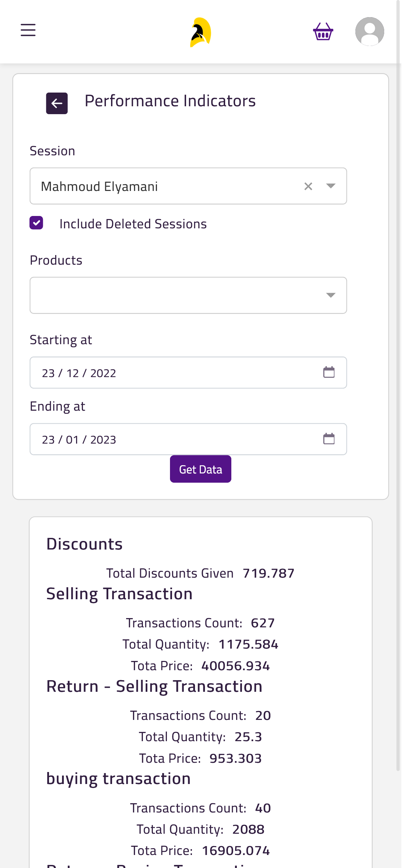Clear the selected session Mahmoud Elyamani
Screen dimensions: 402x868
308,186
